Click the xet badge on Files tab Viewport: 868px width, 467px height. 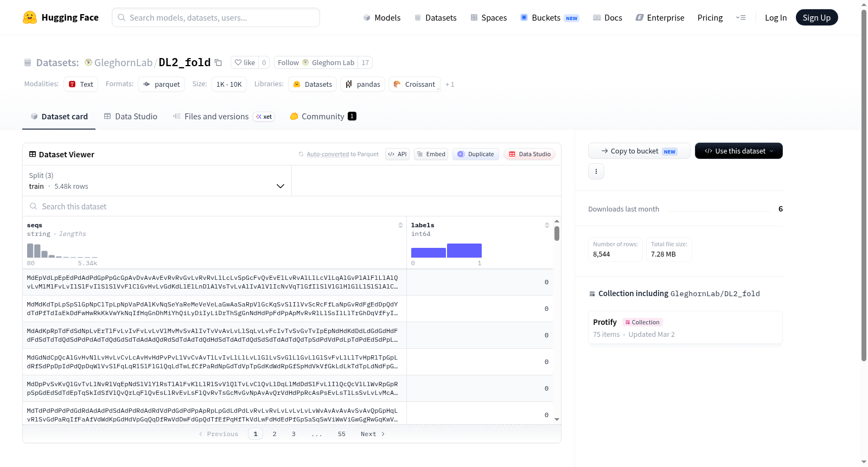264,117
